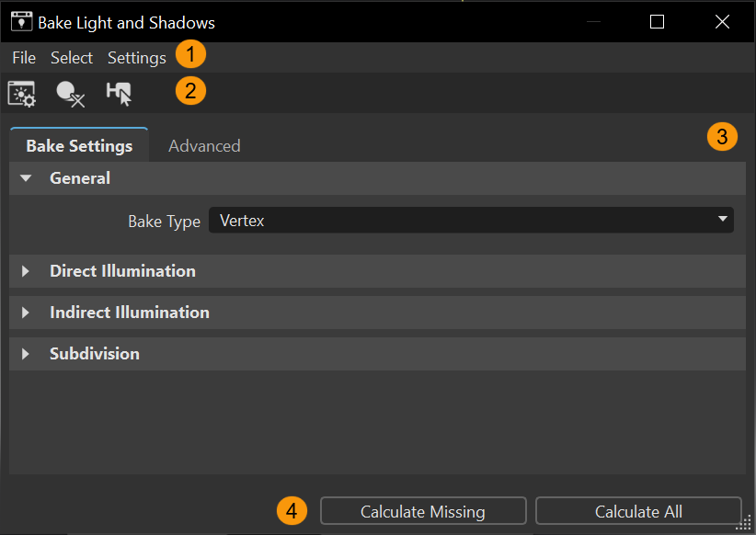Screen dimensions: 756x535
Task: Click the Calculate Missing button
Action: 423,511
